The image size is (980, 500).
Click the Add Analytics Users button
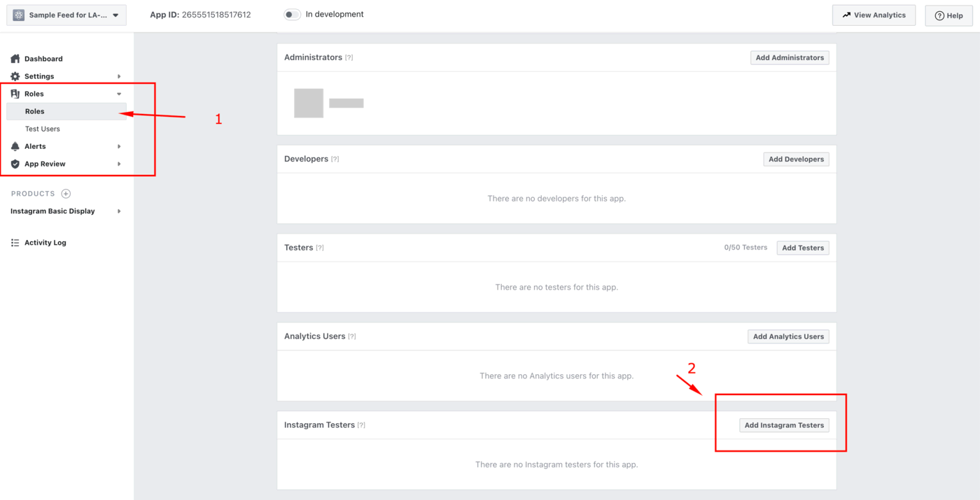[x=788, y=336]
